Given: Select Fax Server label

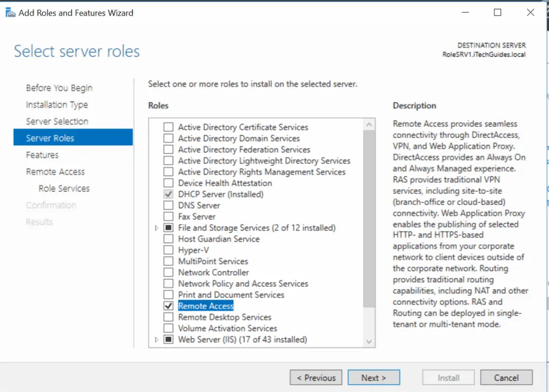Looking at the screenshot, I should coord(197,217).
